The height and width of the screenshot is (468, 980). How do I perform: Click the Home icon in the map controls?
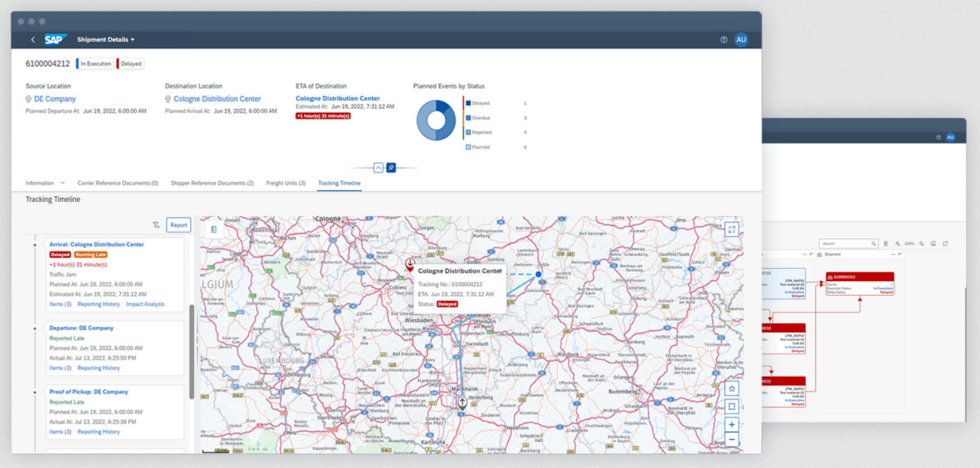pos(731,387)
